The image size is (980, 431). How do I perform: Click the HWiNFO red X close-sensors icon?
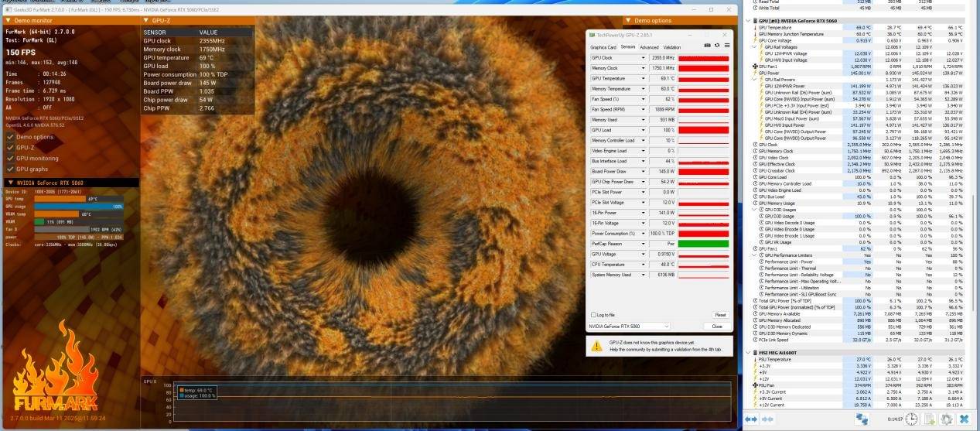click(965, 419)
